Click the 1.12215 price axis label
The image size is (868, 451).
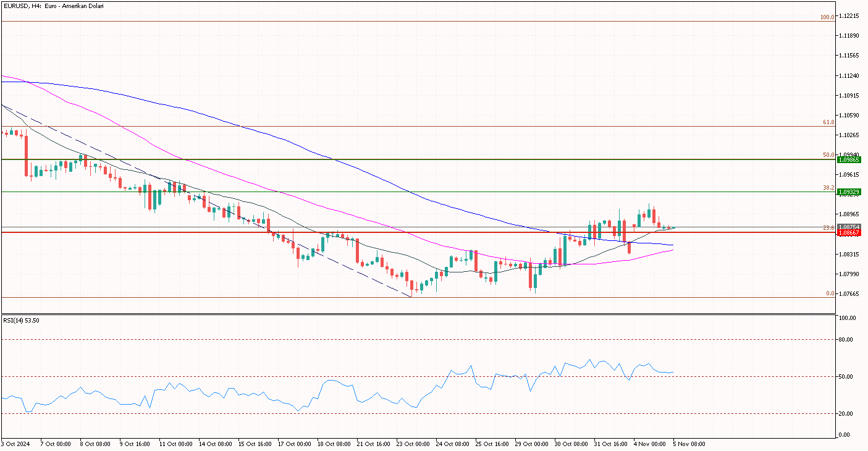click(850, 16)
